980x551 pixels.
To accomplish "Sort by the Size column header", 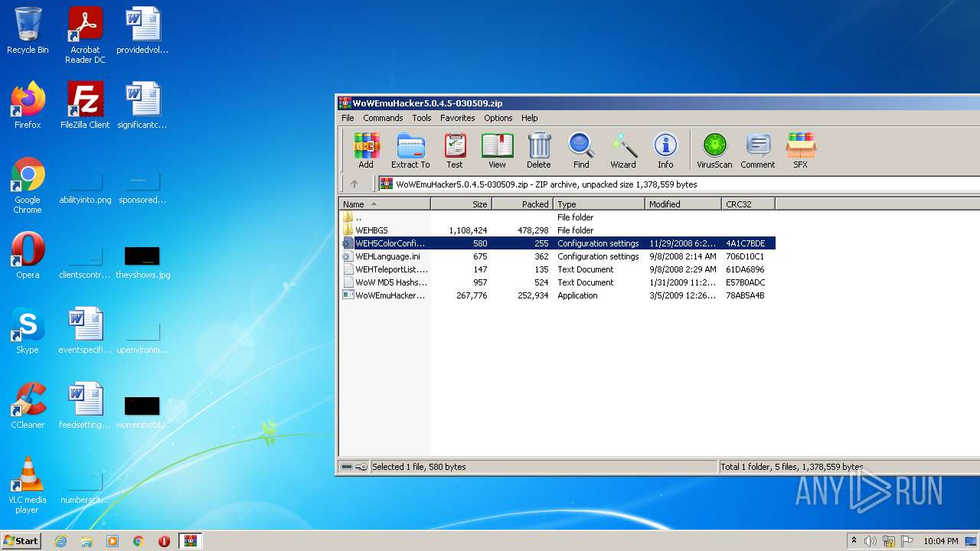I will click(461, 204).
